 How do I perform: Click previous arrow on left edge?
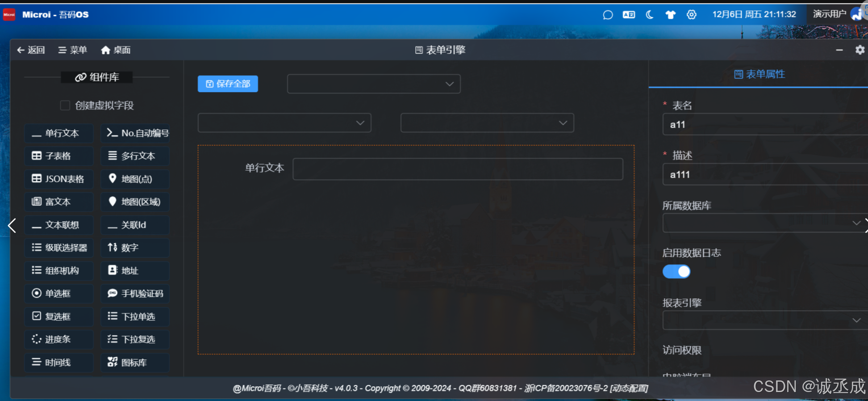point(12,225)
